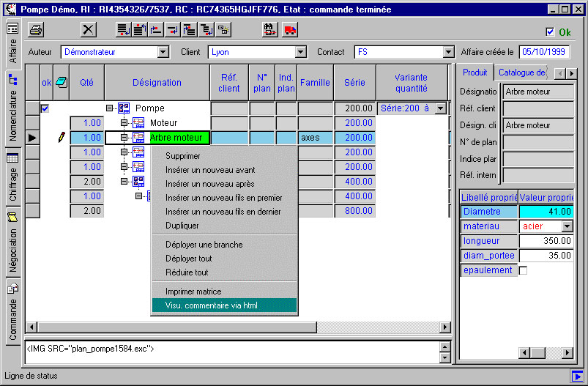Viewport: 588px width, 386px height.
Task: Click the printer icon in the toolbar
Action: (37, 29)
